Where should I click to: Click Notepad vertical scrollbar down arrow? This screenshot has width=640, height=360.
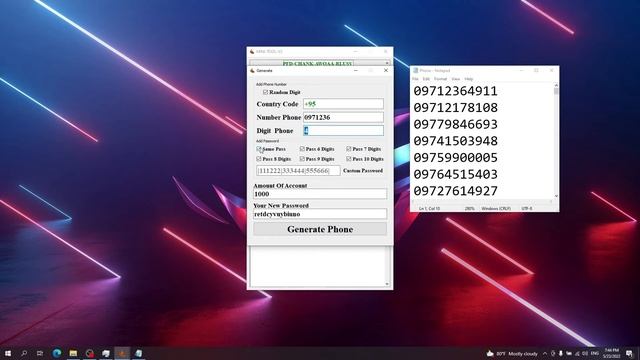556,196
